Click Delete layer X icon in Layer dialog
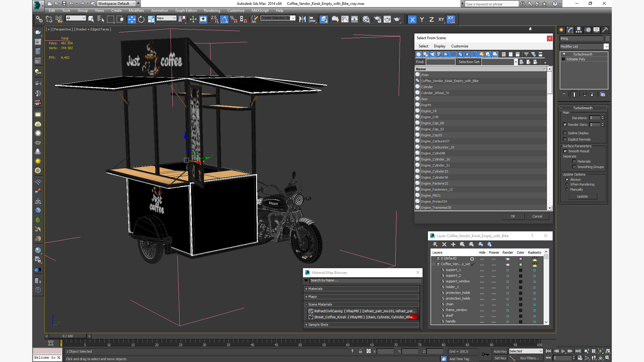Screen dimensions: 644x362 tap(444, 244)
